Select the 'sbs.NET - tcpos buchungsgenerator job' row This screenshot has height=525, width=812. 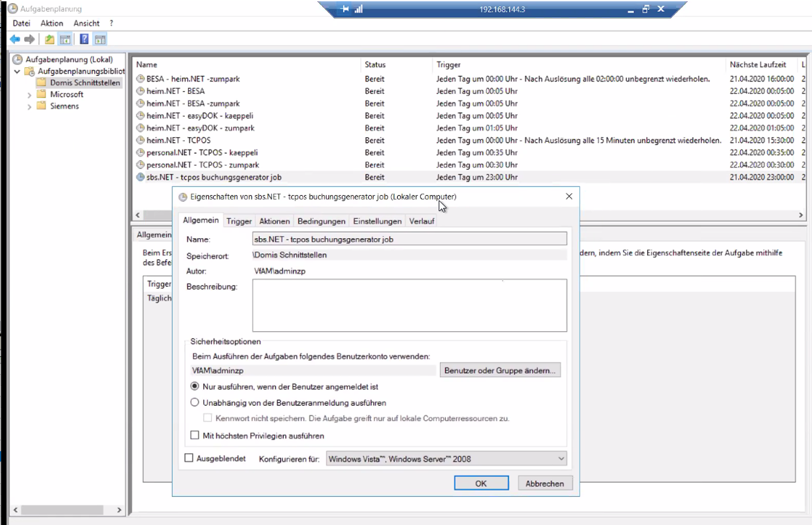[468, 177]
